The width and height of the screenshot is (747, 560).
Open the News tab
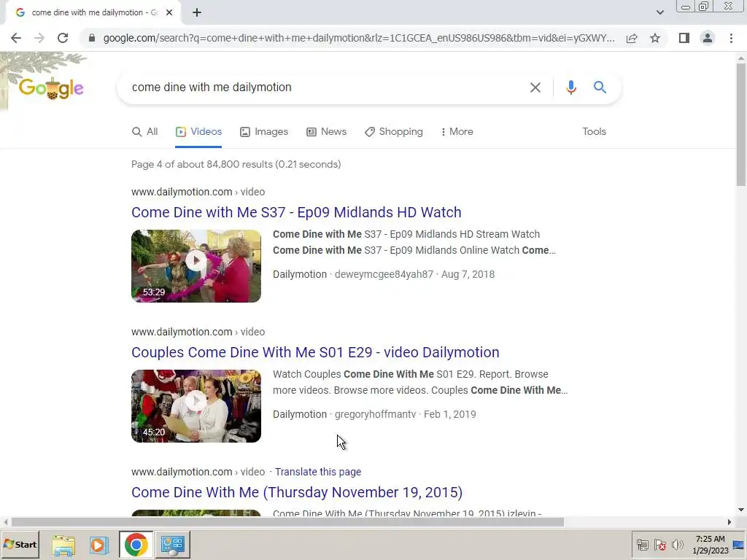[x=326, y=132]
